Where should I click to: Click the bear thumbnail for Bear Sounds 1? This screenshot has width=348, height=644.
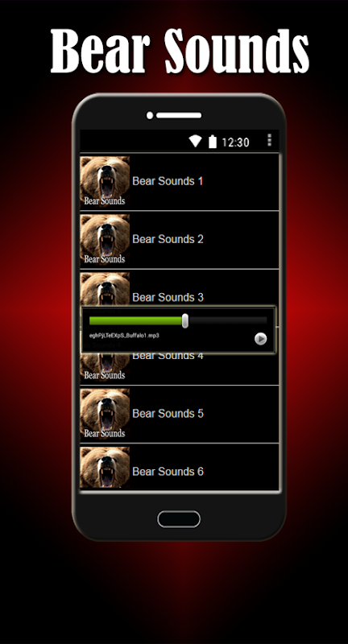(105, 181)
